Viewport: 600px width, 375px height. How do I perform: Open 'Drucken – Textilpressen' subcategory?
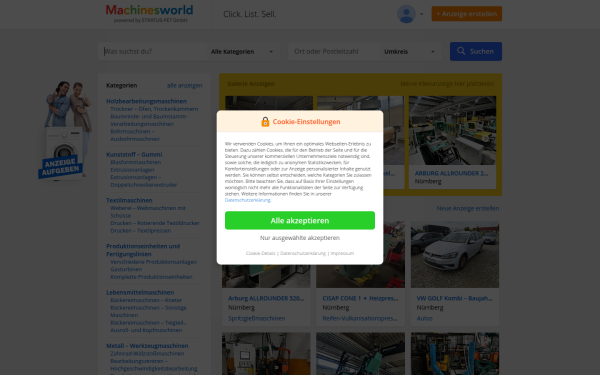(x=141, y=231)
